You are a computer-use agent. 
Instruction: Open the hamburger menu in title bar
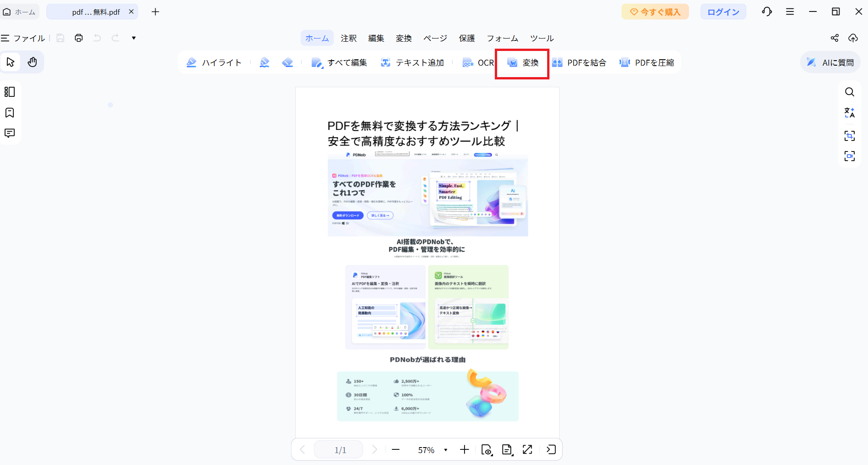790,12
